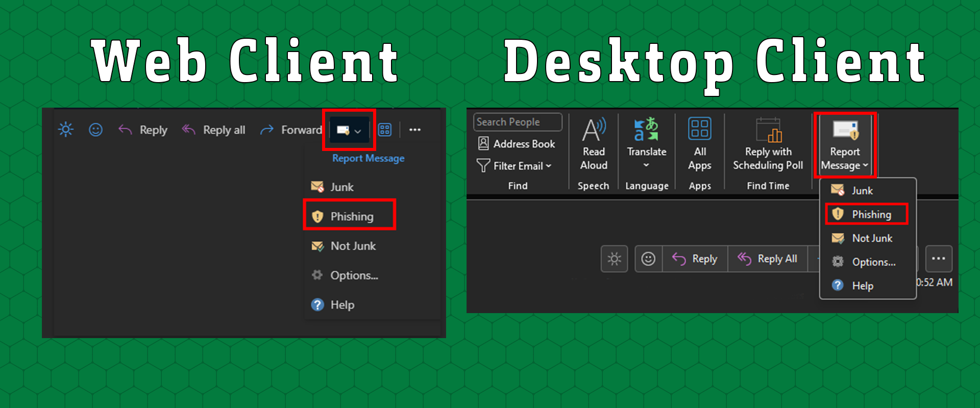
Task: Choose Not Junk in Desktop Client dropdown
Action: tap(868, 238)
